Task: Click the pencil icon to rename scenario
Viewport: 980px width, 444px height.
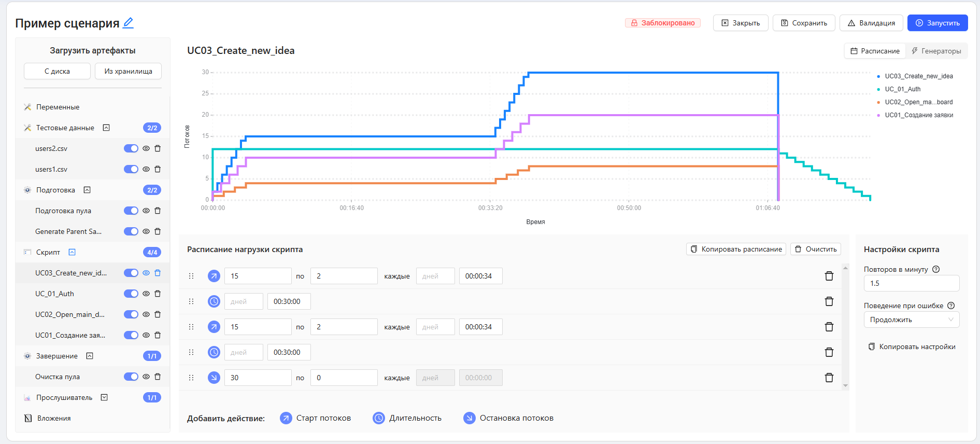Action: point(128,23)
